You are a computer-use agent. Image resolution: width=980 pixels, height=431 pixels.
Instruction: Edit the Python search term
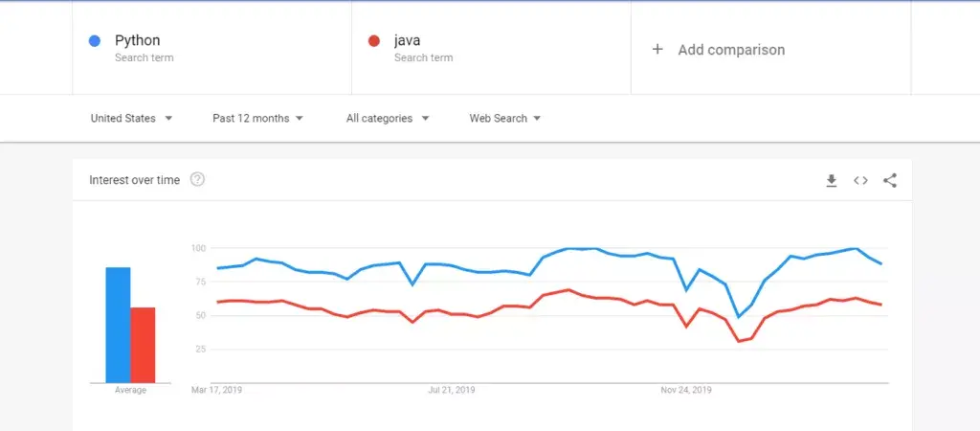click(x=138, y=41)
